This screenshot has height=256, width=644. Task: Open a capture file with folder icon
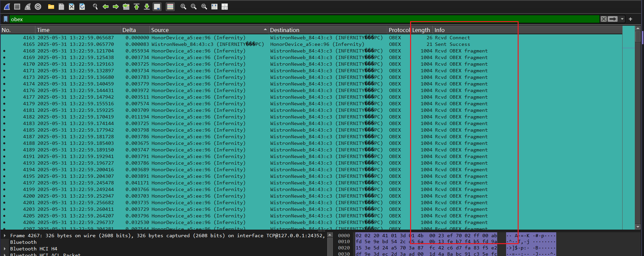click(x=51, y=7)
